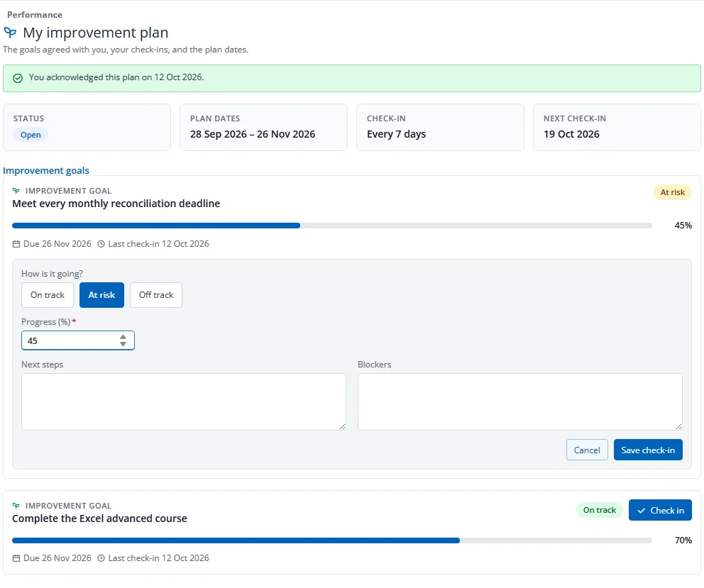Click the reconciliation goal 45% progress bar
Image resolution: width=704 pixels, height=588 pixels.
click(x=332, y=226)
